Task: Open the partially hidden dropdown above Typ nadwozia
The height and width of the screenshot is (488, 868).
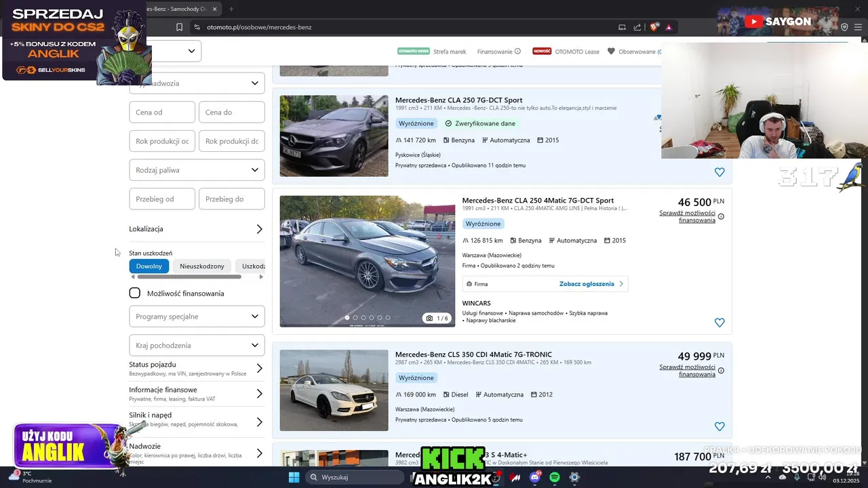Action: pyautogui.click(x=175, y=51)
